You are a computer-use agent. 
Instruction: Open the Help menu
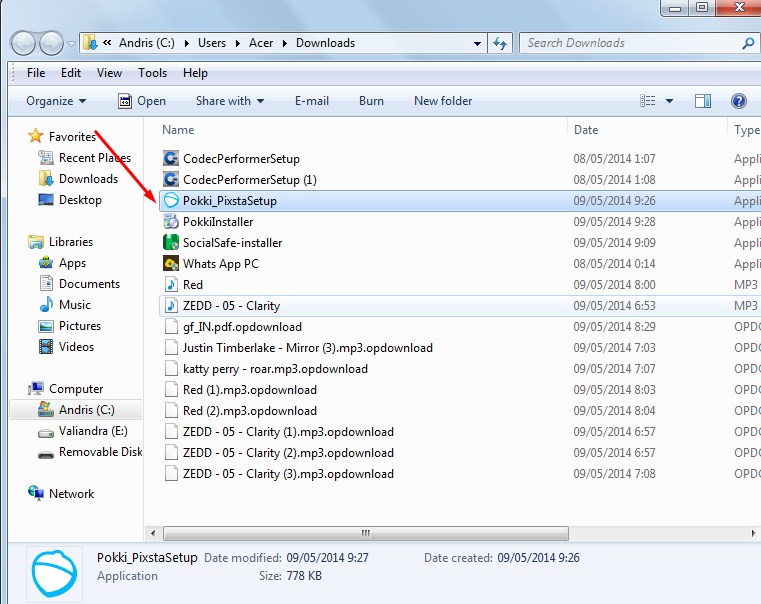[x=195, y=73]
